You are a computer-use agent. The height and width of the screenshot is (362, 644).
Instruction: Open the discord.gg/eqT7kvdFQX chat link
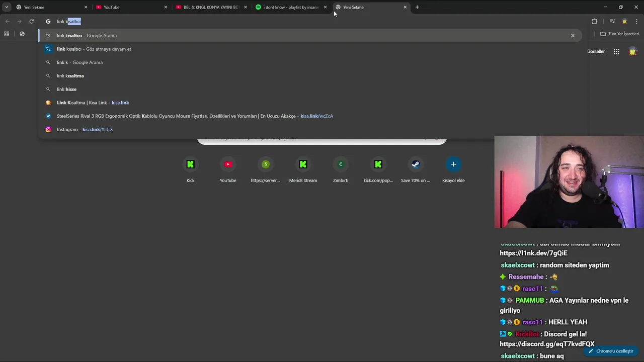pos(547,344)
